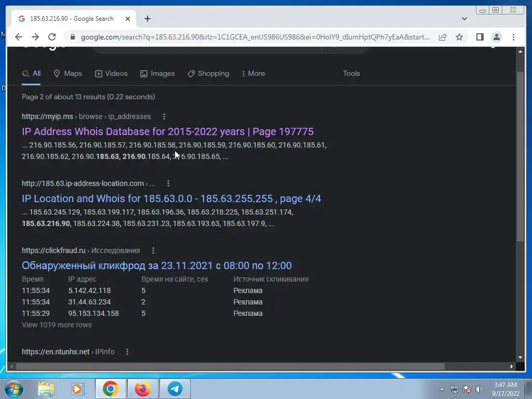The width and height of the screenshot is (532, 399).
Task: Open IP Location and Whois result link
Action: tap(171, 198)
